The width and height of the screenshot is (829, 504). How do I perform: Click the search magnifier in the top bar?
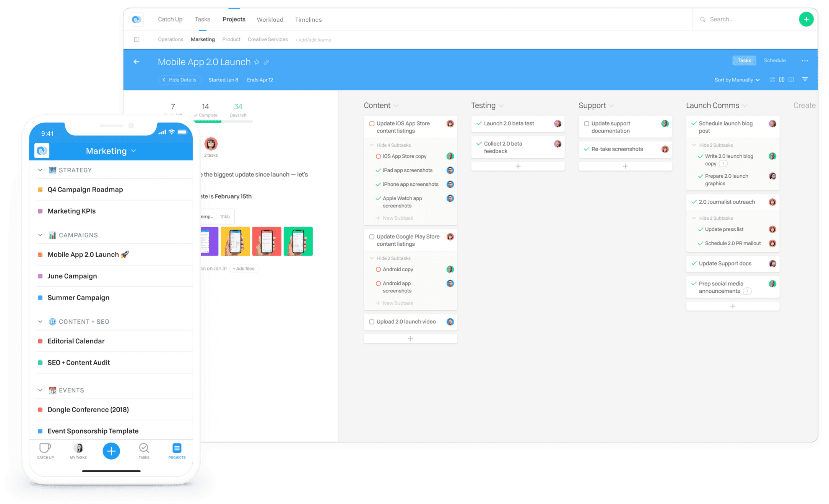pyautogui.click(x=703, y=19)
